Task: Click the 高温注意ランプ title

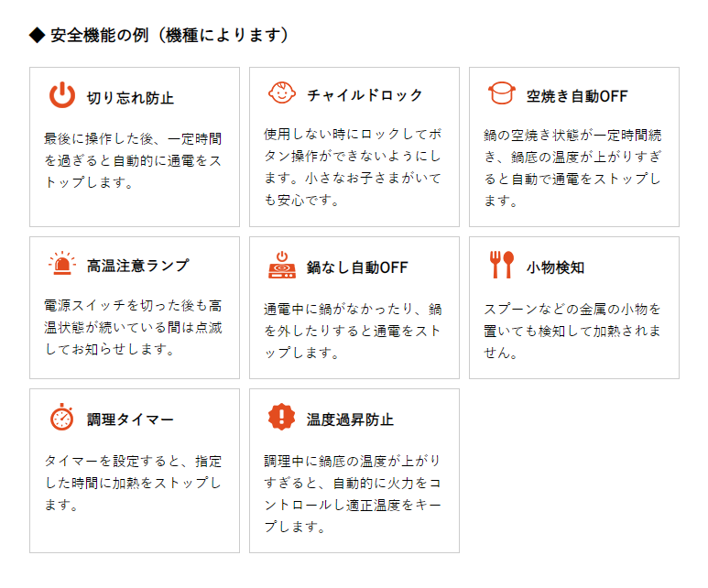Action: 137,267
